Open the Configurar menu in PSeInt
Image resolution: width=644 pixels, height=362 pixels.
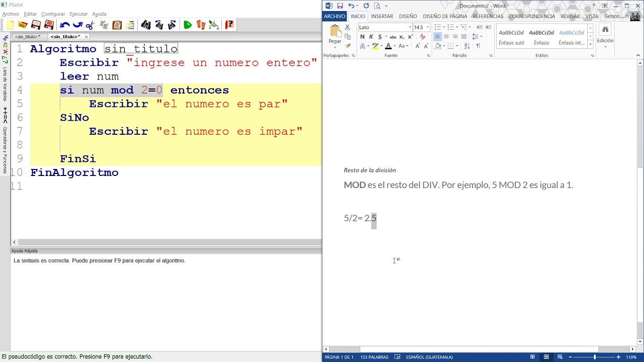tap(53, 14)
